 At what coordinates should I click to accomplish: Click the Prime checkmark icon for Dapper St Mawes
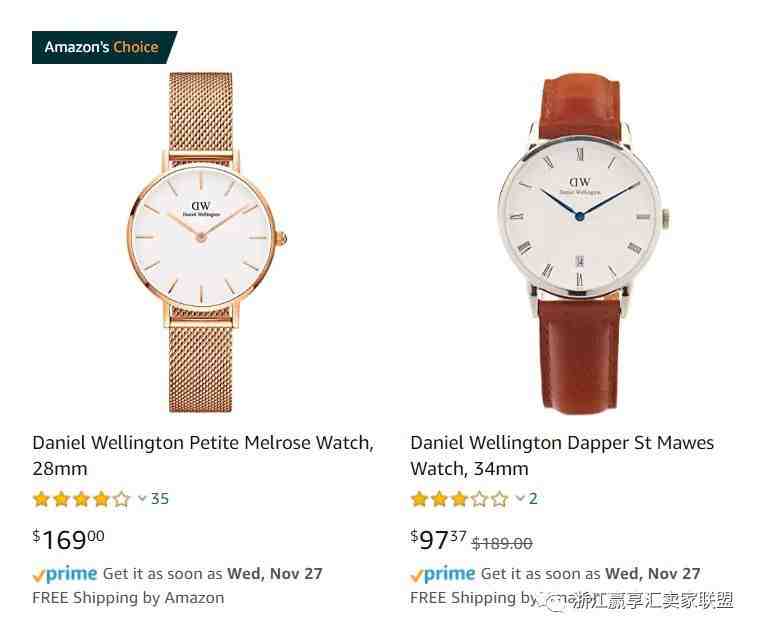click(x=417, y=575)
